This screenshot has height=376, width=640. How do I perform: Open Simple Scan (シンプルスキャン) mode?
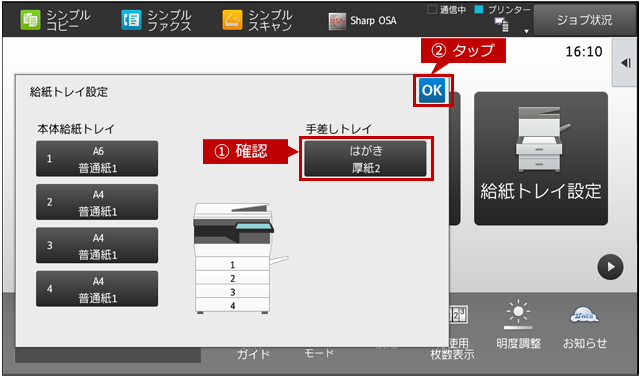[x=257, y=20]
